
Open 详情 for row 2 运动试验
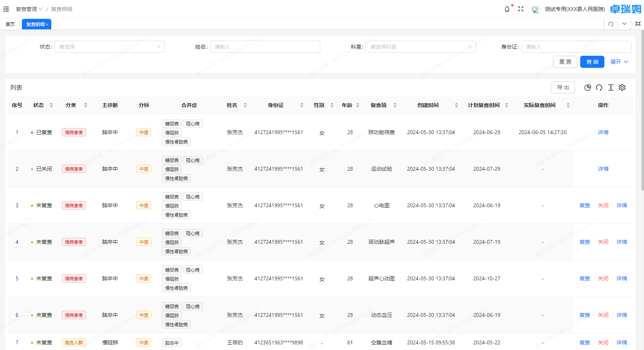pos(603,169)
